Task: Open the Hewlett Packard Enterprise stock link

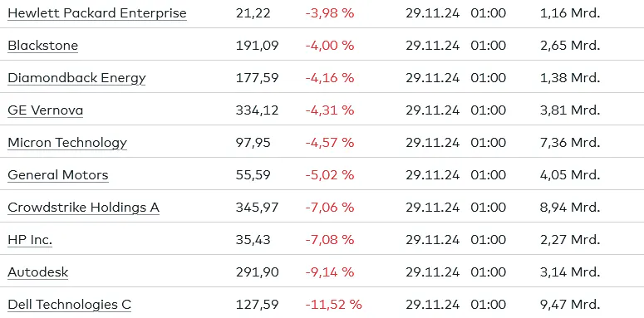Action: [97, 13]
